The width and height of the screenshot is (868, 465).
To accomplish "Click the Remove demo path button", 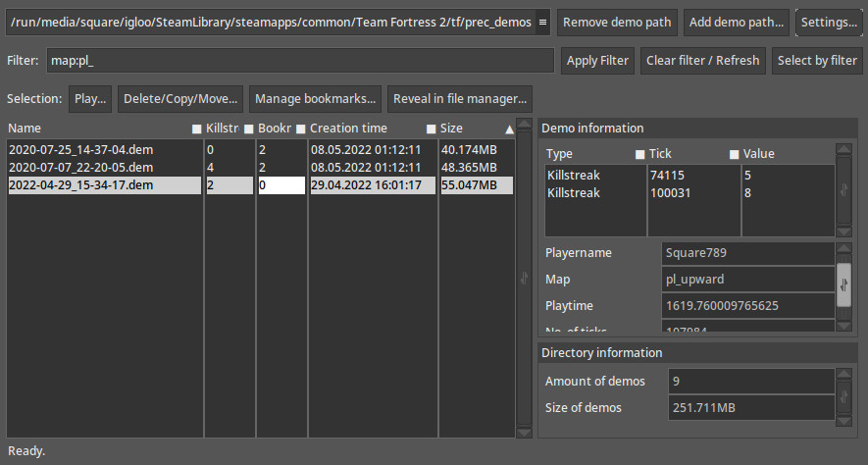I will click(x=617, y=23).
